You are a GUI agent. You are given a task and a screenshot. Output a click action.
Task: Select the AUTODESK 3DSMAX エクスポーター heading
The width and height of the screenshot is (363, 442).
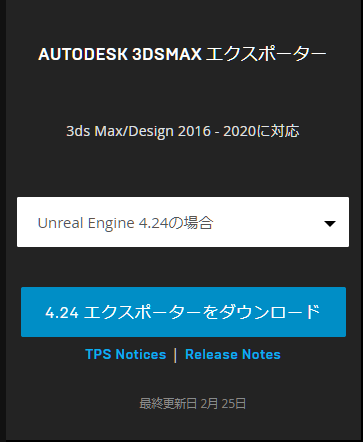pyautogui.click(x=182, y=54)
